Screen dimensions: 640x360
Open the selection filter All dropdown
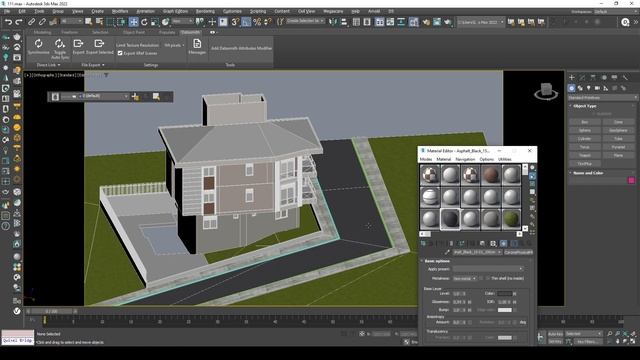tap(71, 21)
